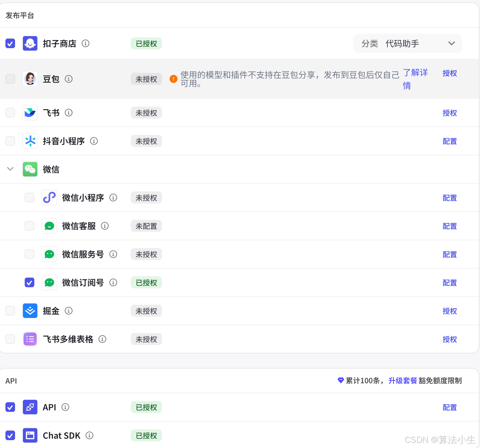Click 配置 link for API
This screenshot has width=480, height=448.
click(450, 407)
